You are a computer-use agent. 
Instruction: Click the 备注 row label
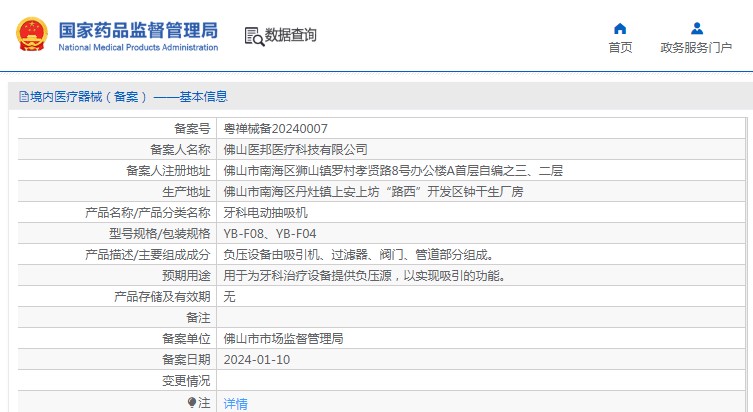tap(198, 318)
